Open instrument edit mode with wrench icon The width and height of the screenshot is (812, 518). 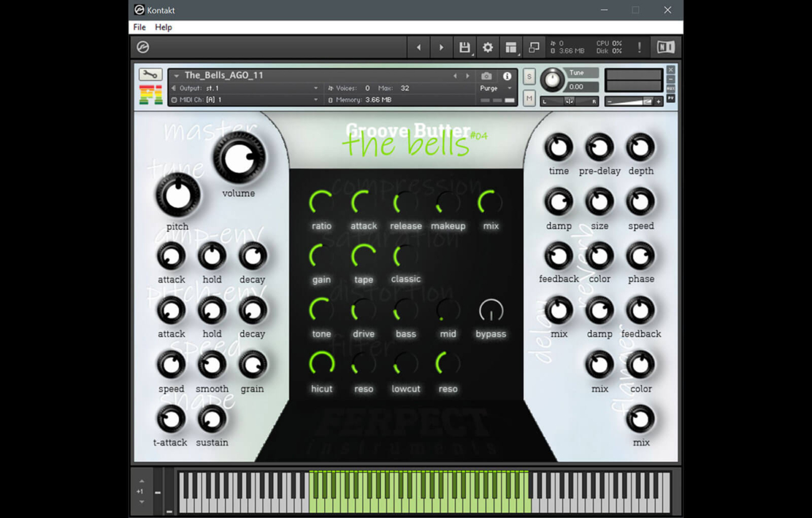[150, 74]
